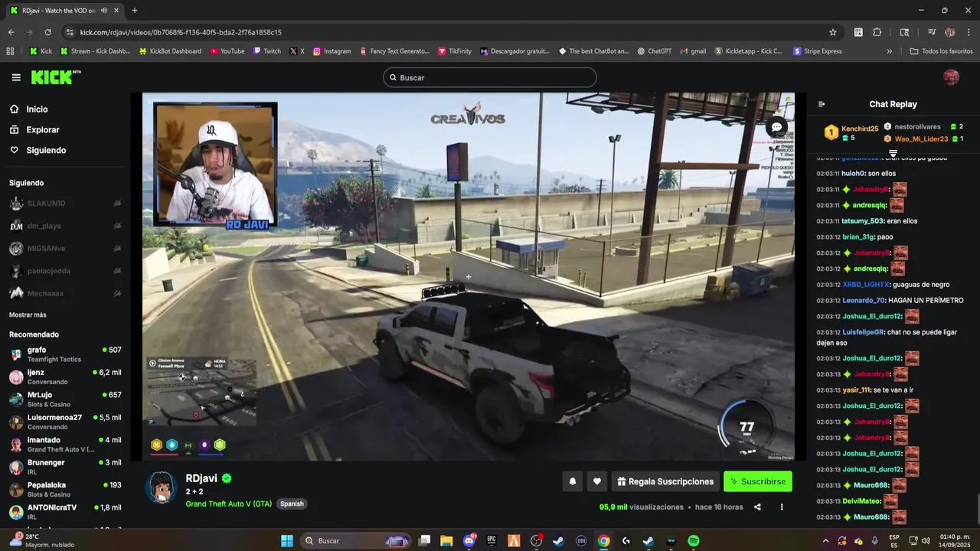Open recommended channel grafo
Screen dimensions: 980x551
click(65, 354)
